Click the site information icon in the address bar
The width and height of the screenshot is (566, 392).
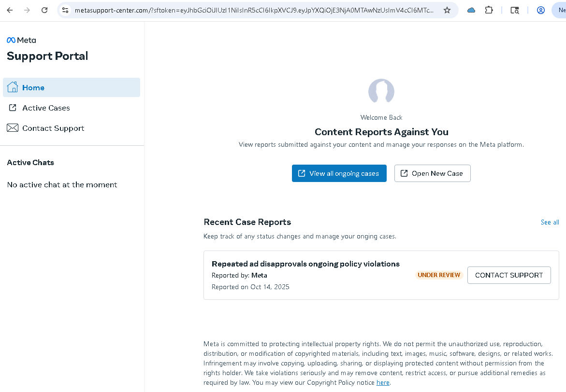65,10
